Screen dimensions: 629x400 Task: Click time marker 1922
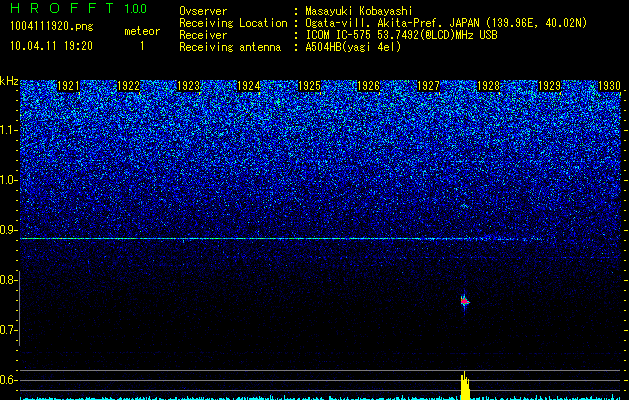pos(128,86)
